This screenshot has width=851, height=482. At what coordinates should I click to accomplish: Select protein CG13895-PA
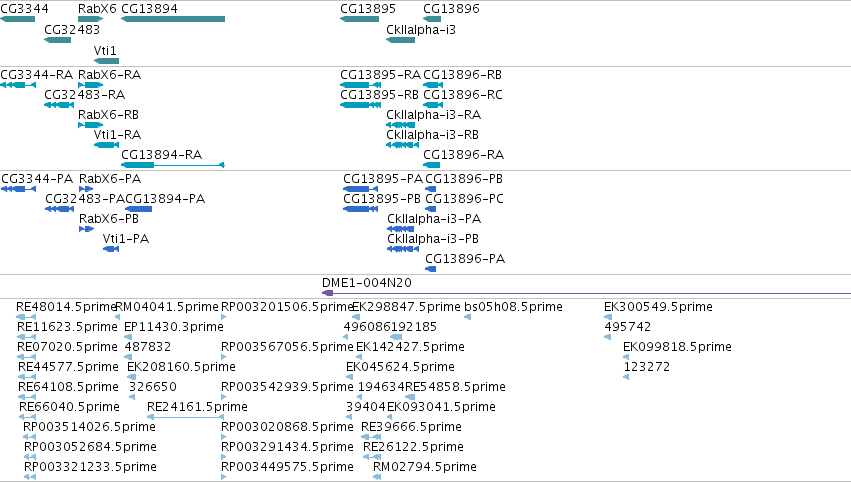click(383, 179)
